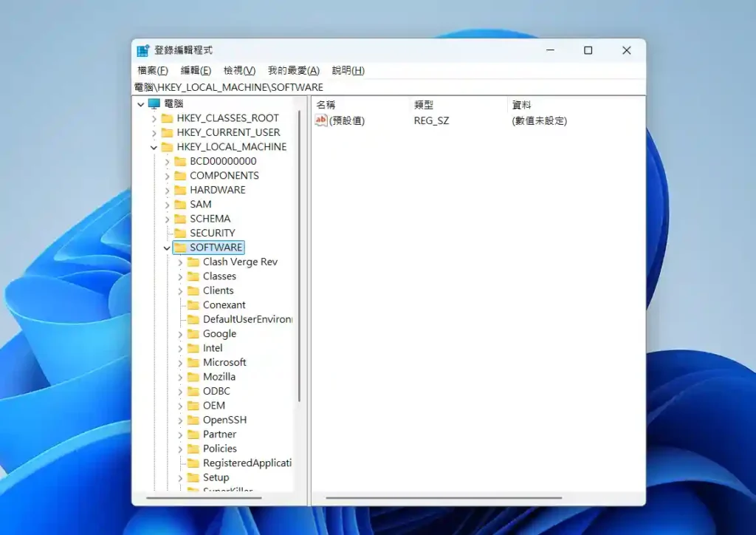
Task: Click the BCD00000000 folder icon
Action: [x=180, y=161]
